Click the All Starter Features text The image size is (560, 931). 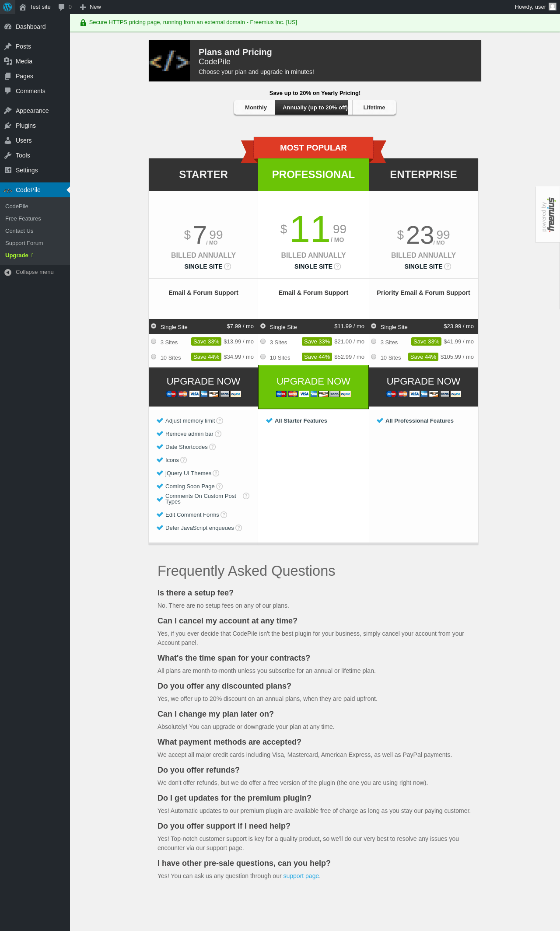click(x=301, y=421)
